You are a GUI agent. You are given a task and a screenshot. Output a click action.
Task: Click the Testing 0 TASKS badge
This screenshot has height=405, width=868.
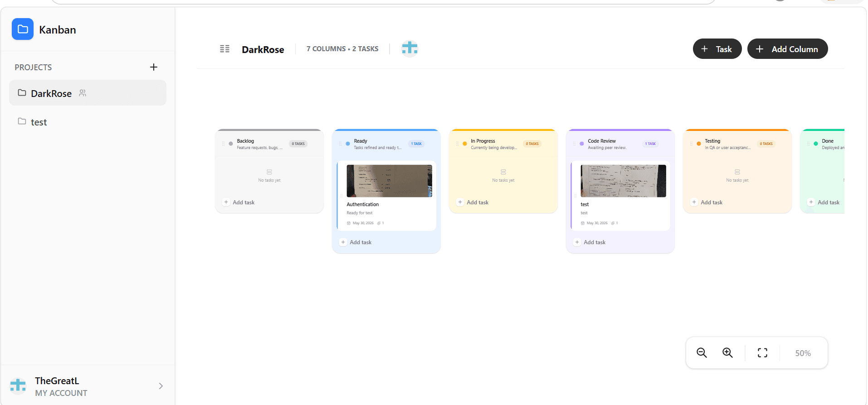point(766,144)
